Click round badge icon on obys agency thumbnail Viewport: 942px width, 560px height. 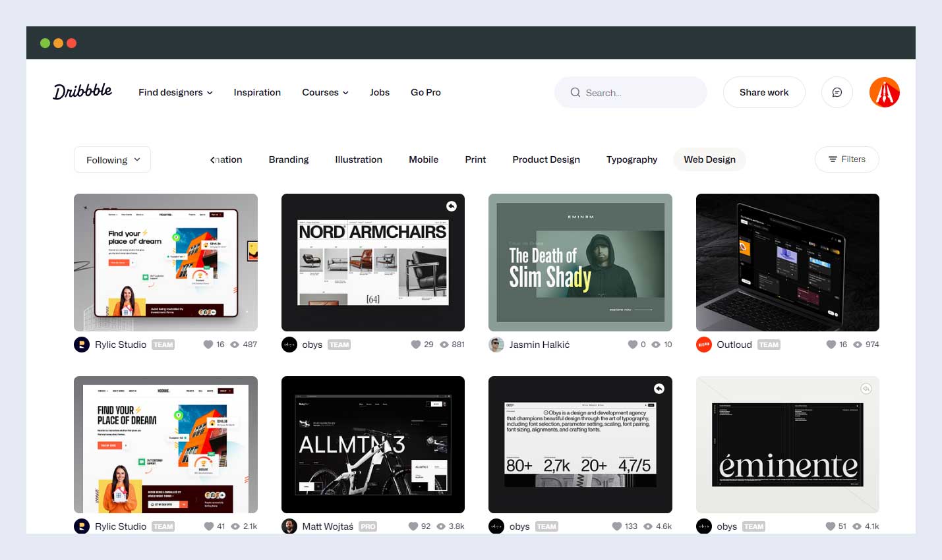pos(659,389)
